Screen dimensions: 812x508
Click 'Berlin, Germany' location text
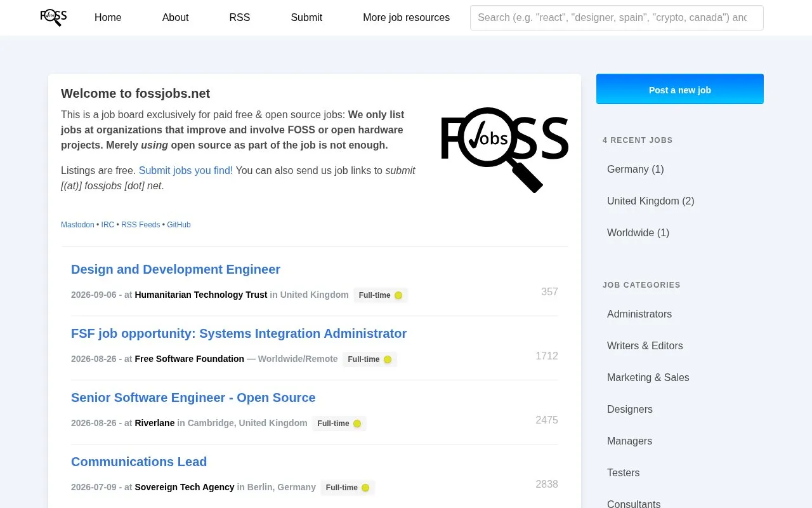coord(282,487)
